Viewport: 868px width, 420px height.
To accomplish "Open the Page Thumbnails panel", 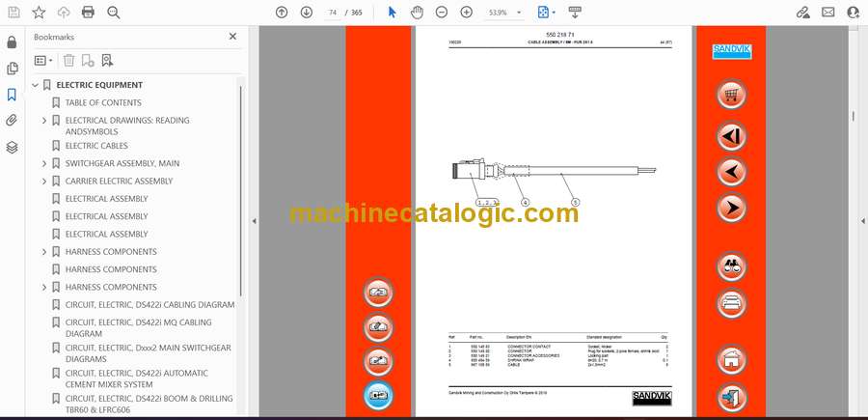I will (12, 69).
